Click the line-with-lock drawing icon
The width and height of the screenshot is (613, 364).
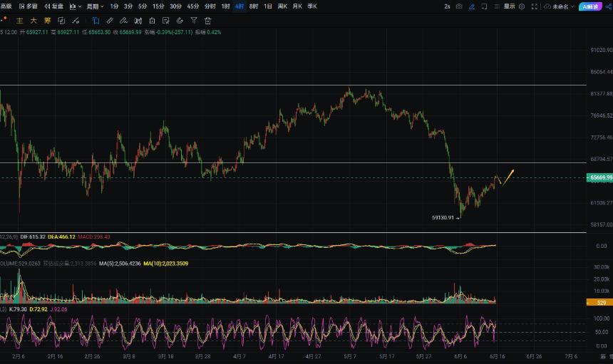pyautogui.click(x=76, y=21)
